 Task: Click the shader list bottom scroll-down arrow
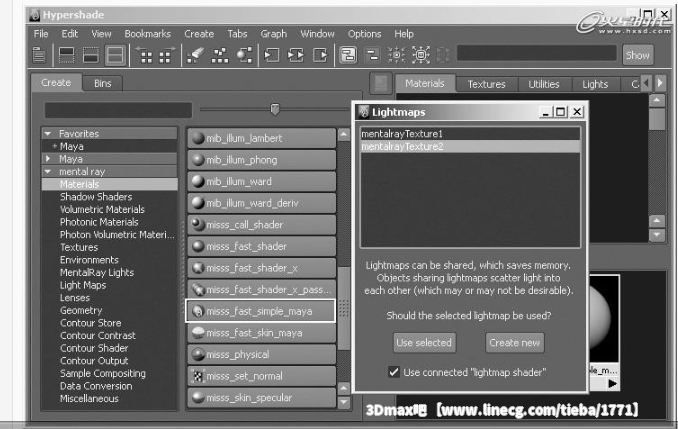(x=344, y=402)
